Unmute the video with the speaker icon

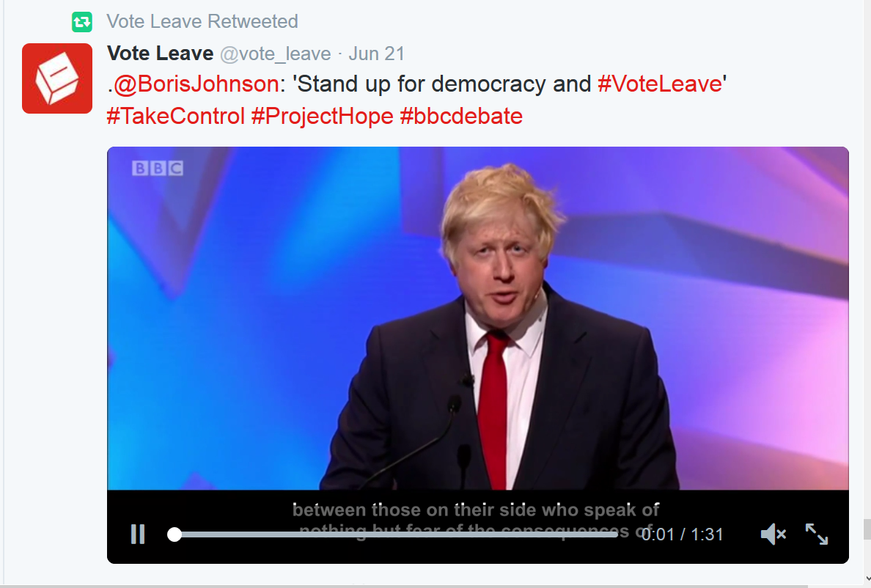pos(773,534)
